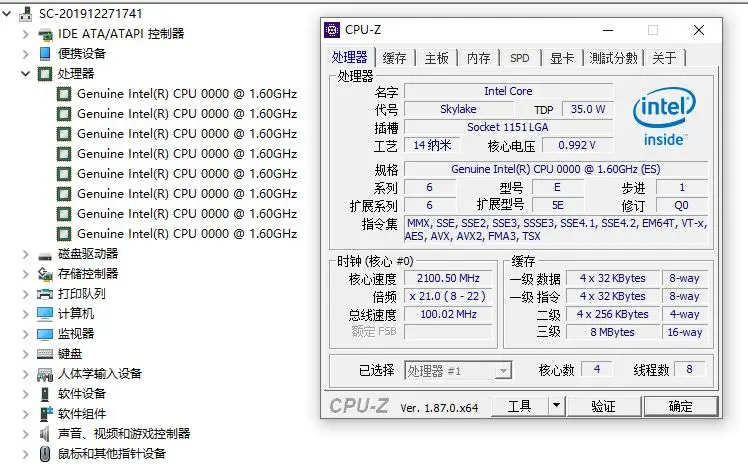Expand the 监视器 node

coord(26,334)
